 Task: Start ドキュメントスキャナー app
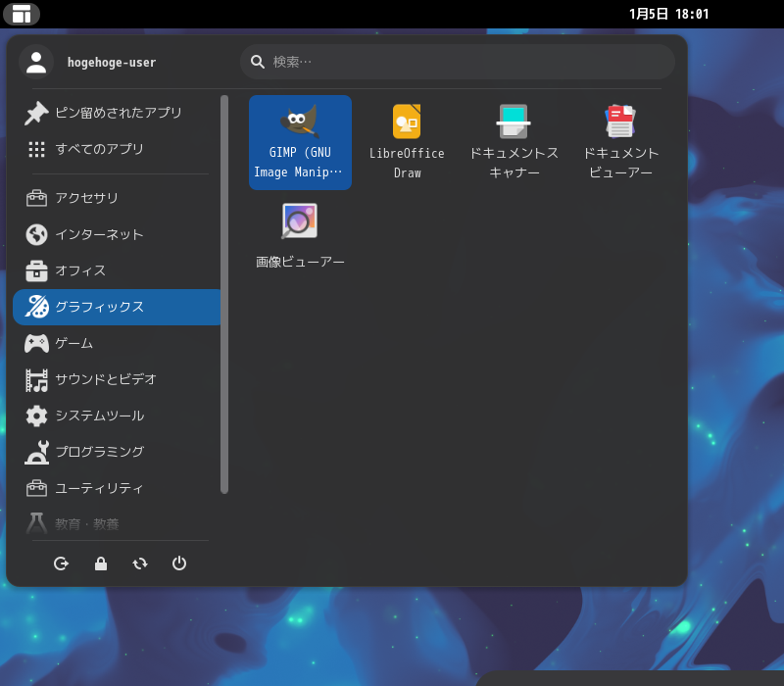[x=514, y=140]
